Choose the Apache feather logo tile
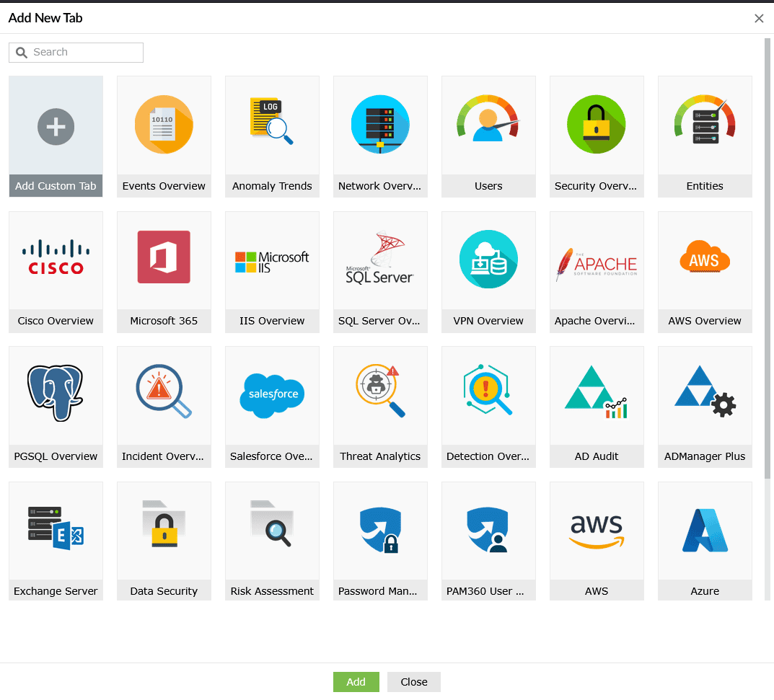Image resolution: width=774 pixels, height=700 pixels. click(x=597, y=264)
